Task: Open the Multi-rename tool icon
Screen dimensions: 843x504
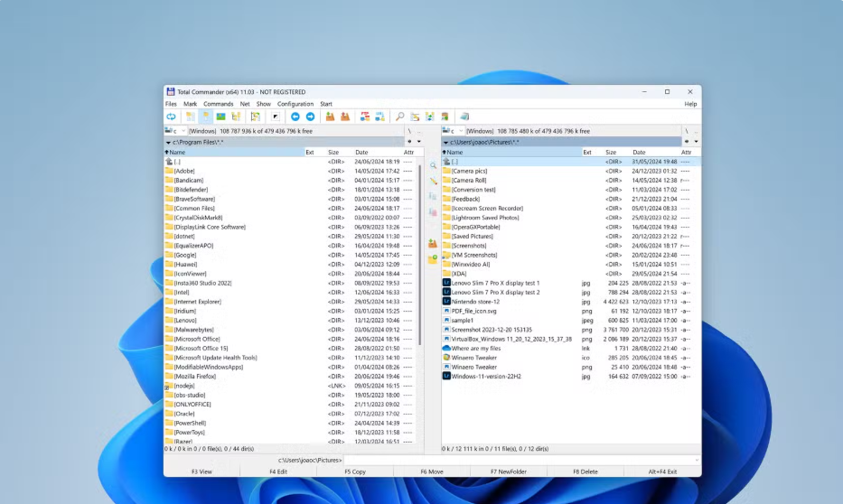Action: click(415, 117)
